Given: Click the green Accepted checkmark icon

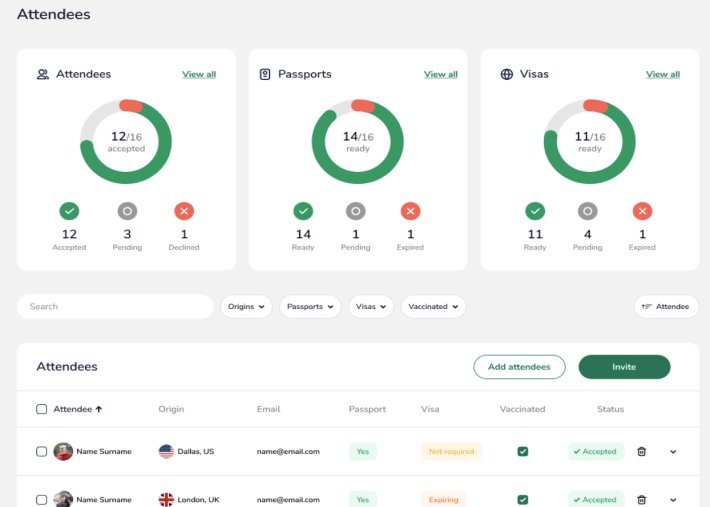Looking at the screenshot, I should 69,211.
